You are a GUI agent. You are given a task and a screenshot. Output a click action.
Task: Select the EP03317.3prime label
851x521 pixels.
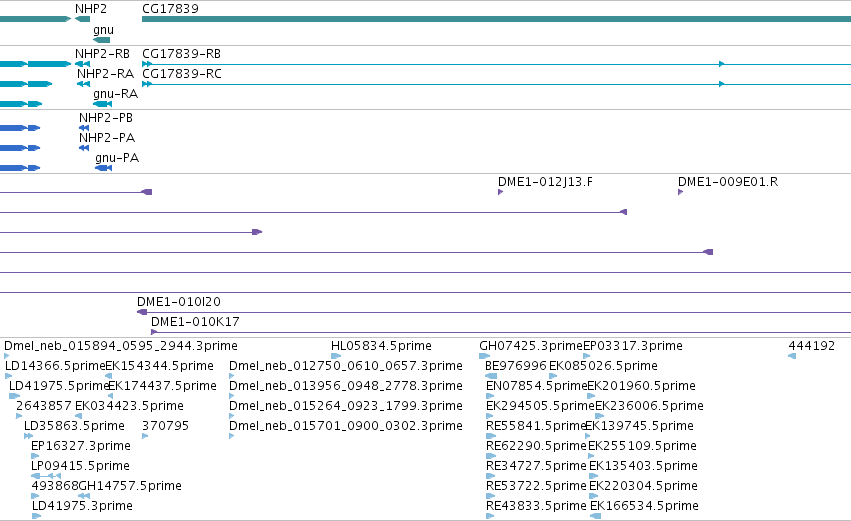tap(633, 346)
